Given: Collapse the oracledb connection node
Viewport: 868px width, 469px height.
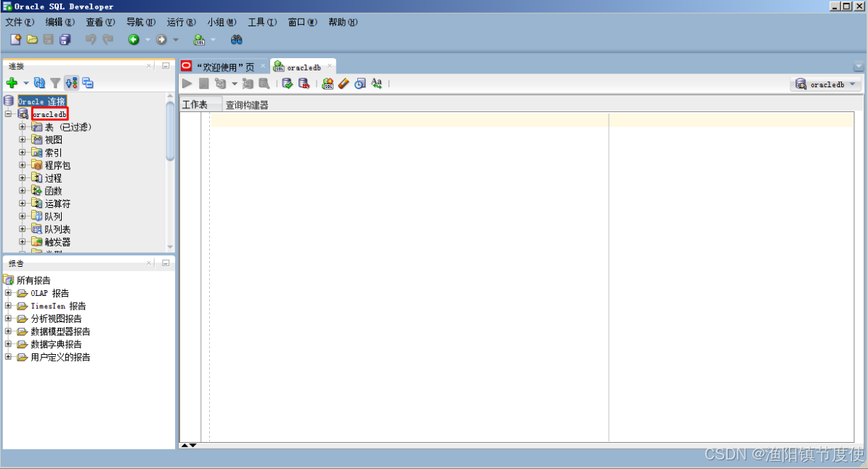Looking at the screenshot, I should [8, 113].
